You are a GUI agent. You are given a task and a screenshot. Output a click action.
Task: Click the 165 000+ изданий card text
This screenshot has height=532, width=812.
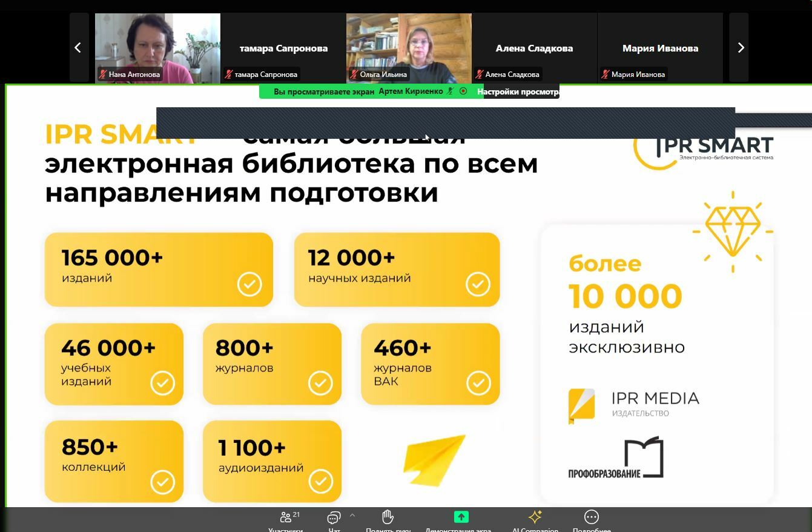pyautogui.click(x=112, y=265)
